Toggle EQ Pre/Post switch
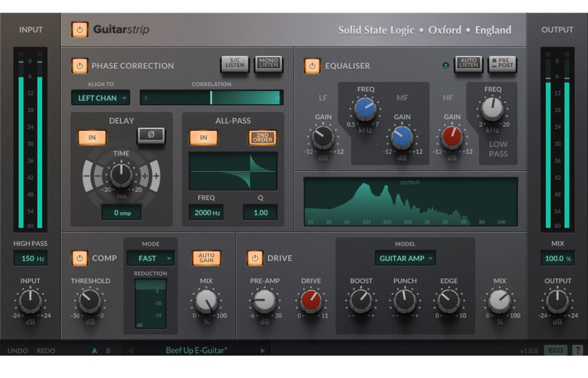Image resolution: width=588 pixels, height=378 pixels. coord(502,65)
